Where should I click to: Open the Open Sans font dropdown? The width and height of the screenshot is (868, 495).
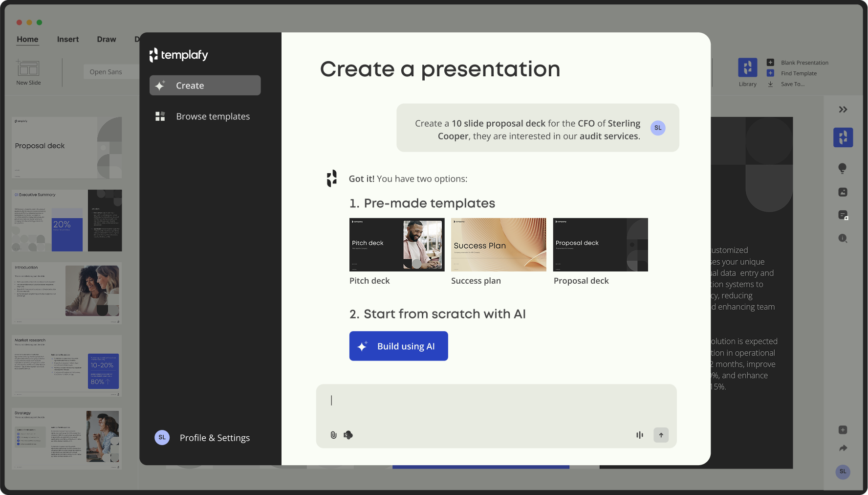111,72
